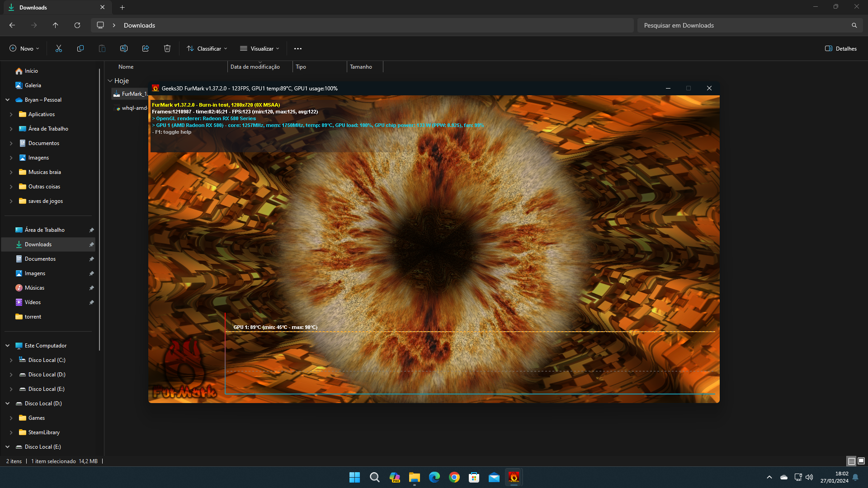Image resolution: width=868 pixels, height=488 pixels.
Task: Select the FurMark_1 file
Action: point(130,94)
